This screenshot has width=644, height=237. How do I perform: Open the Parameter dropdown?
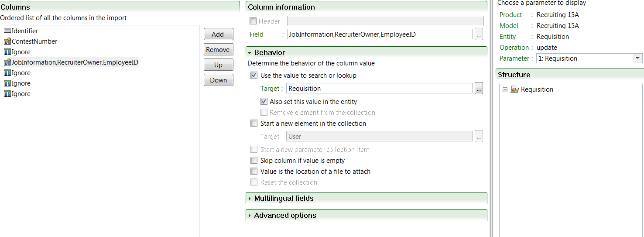click(638, 58)
